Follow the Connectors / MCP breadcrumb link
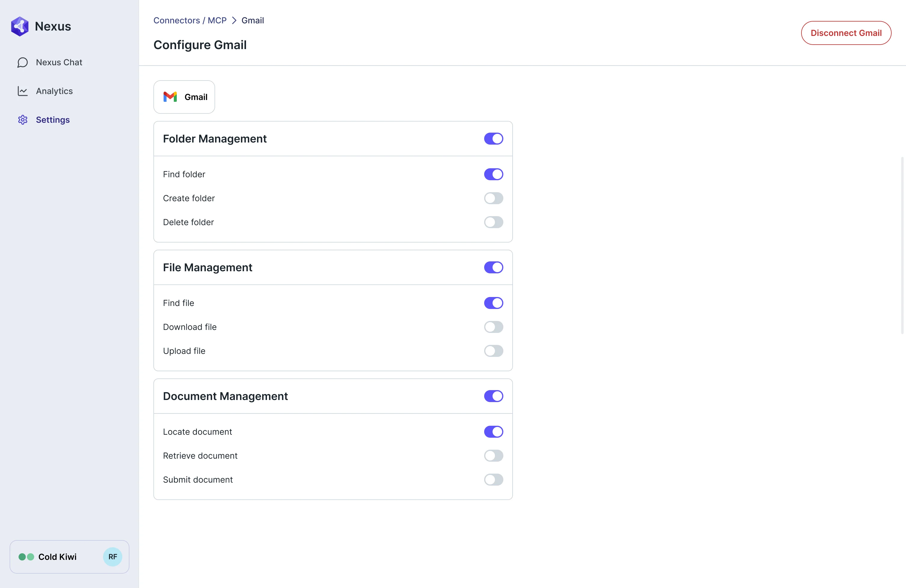This screenshot has height=588, width=906. [190, 21]
